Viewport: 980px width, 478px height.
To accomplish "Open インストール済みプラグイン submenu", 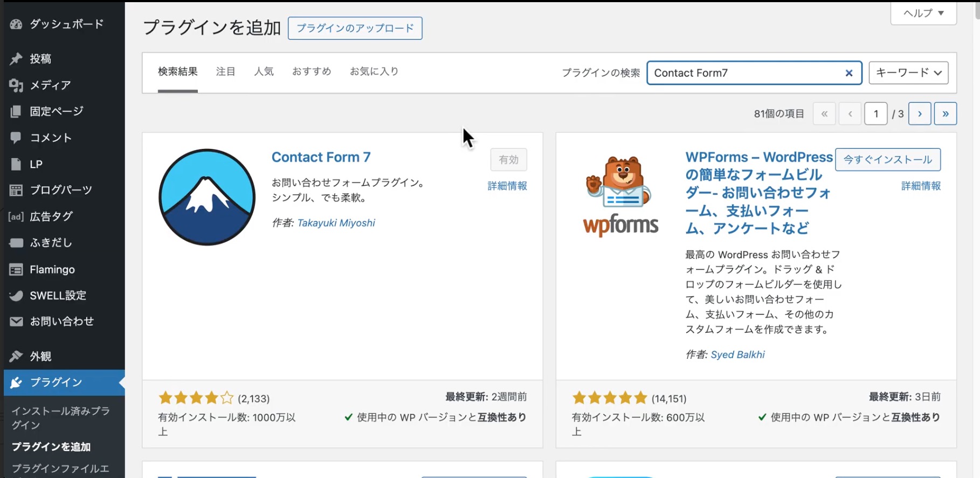I will click(61, 418).
